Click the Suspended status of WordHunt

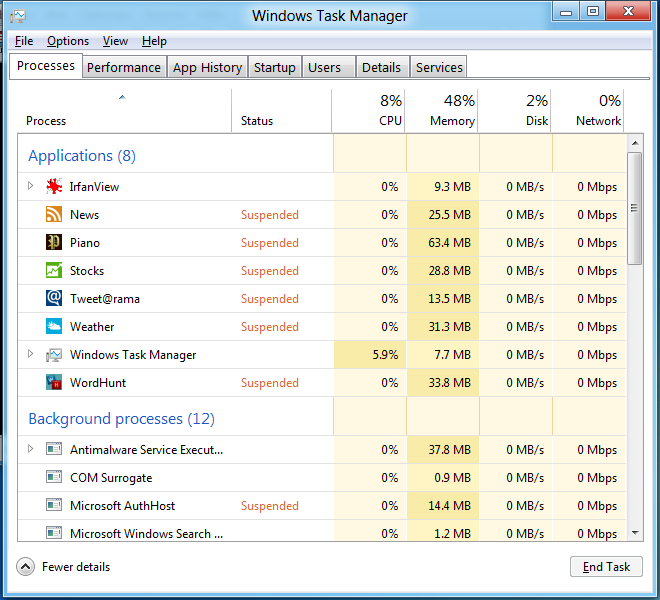click(x=270, y=383)
